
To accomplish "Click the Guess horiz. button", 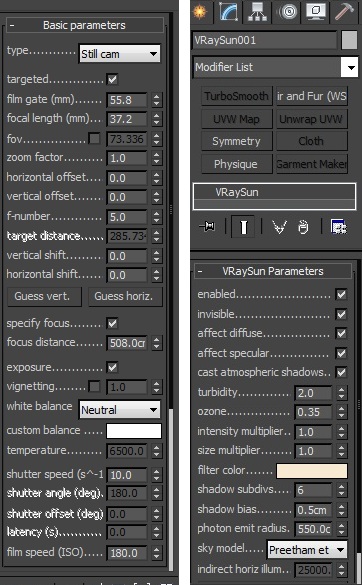I will pos(125,297).
